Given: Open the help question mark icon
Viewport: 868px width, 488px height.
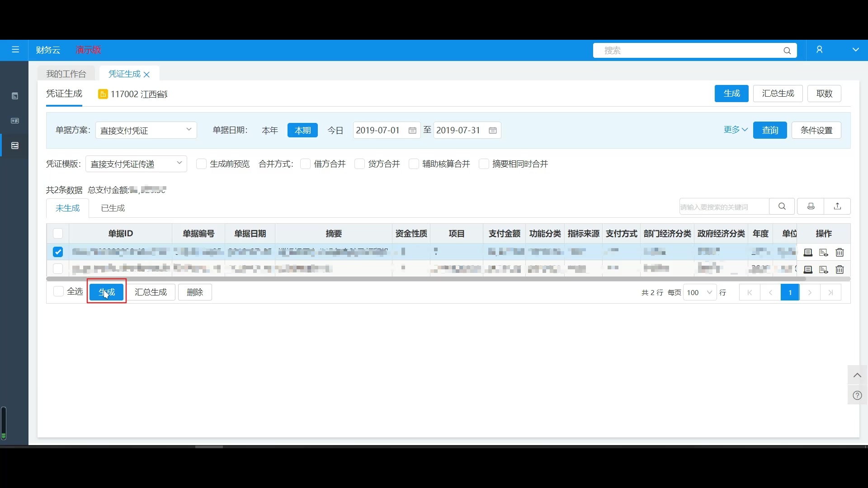Looking at the screenshot, I should pyautogui.click(x=857, y=395).
